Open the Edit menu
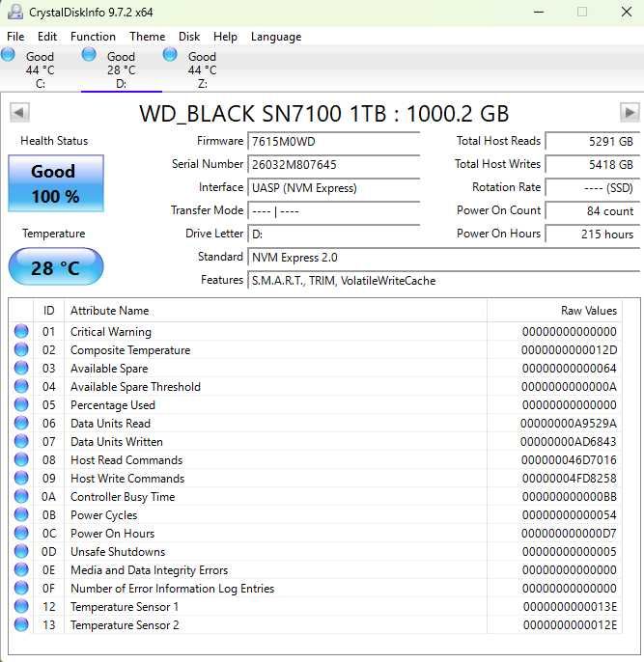 coord(47,37)
